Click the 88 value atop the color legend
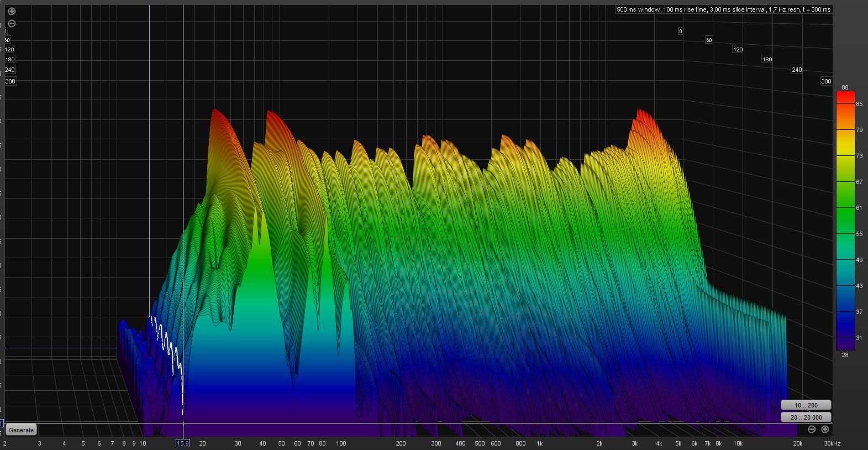Viewport: 868px width, 450px height. tap(845, 87)
